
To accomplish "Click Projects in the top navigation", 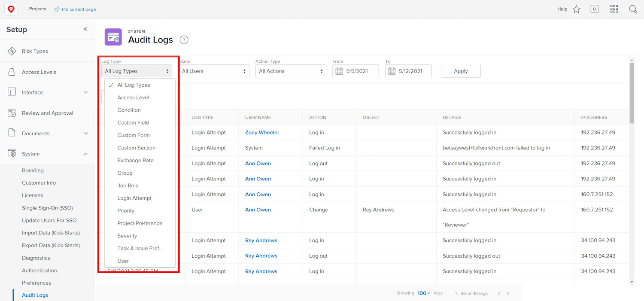I will point(37,9).
